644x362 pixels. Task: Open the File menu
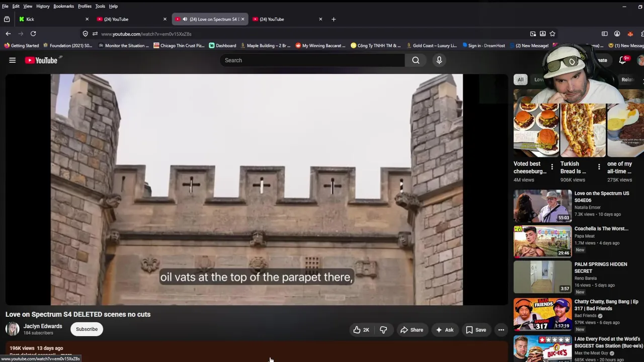click(5, 6)
